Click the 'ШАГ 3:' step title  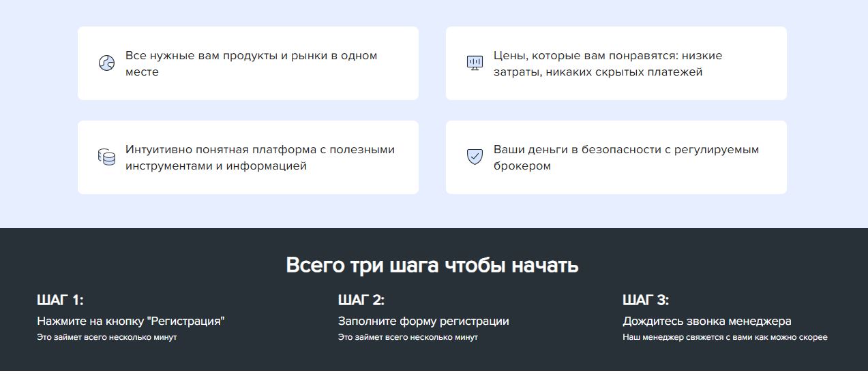pos(646,300)
